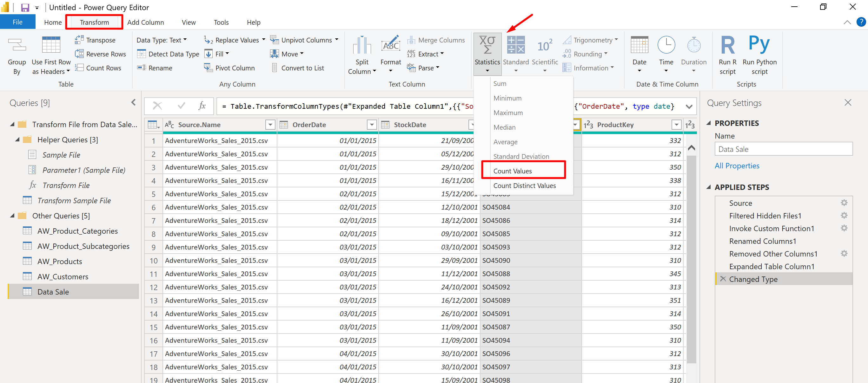This screenshot has height=383, width=868.
Task: Click the Transpose table icon
Action: click(x=79, y=40)
